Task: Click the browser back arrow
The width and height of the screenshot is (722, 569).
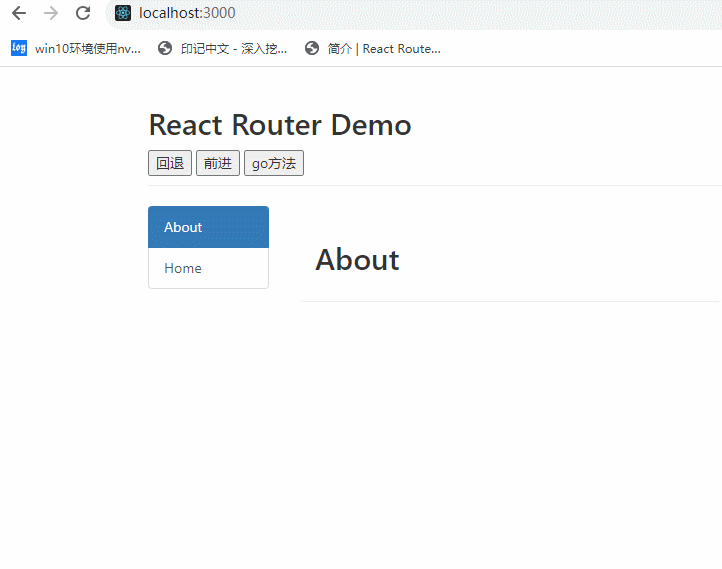Action: 19,14
